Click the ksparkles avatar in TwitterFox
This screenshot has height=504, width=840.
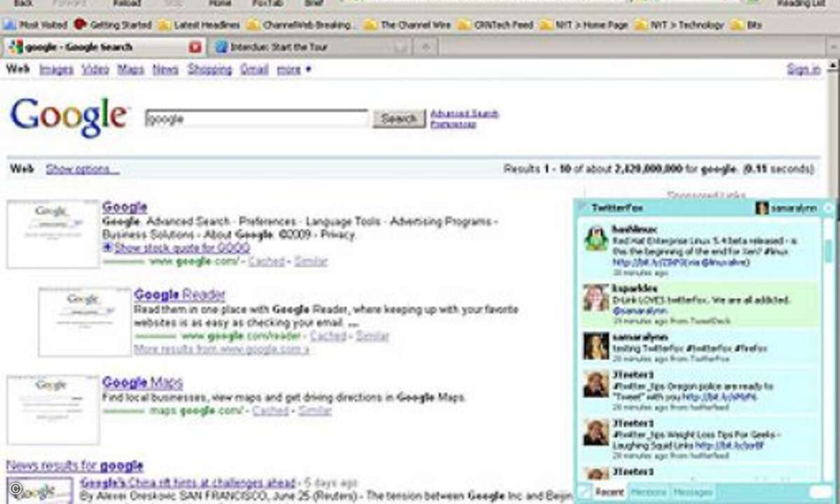596,297
